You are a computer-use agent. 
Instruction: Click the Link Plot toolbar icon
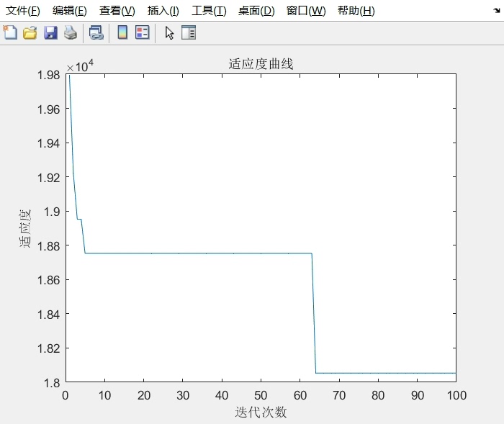point(96,33)
